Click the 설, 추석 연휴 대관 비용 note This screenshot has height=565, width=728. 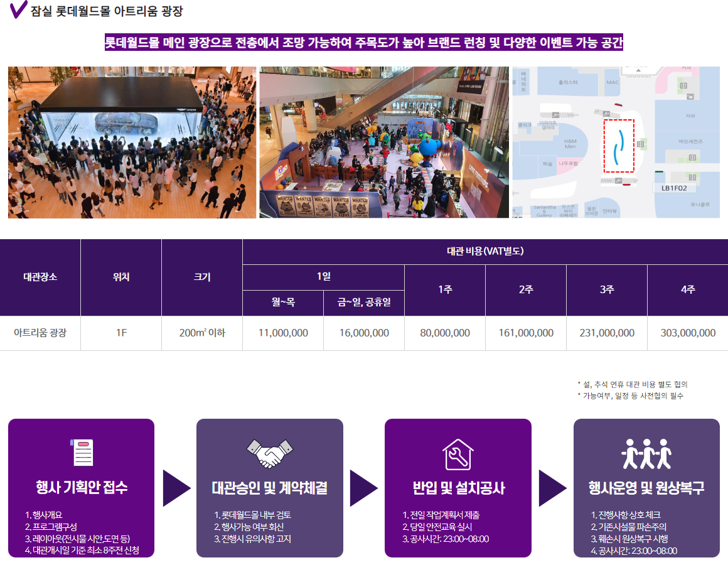click(633, 384)
